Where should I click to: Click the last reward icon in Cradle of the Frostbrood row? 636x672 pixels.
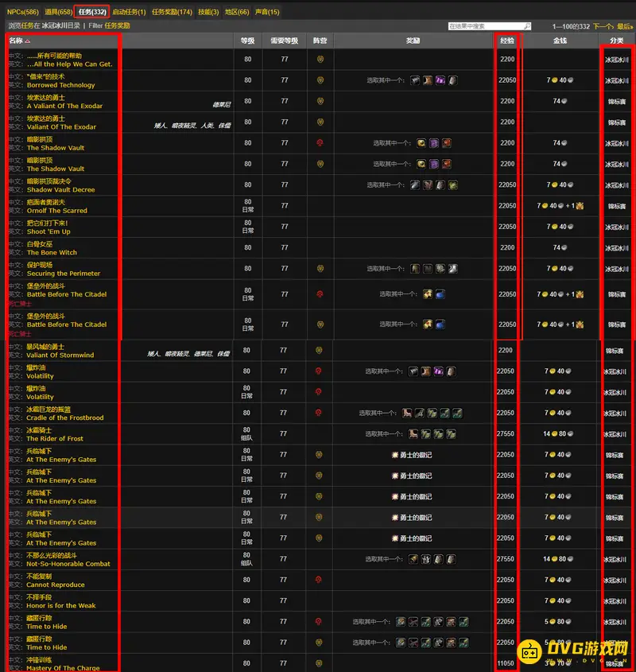click(x=458, y=413)
